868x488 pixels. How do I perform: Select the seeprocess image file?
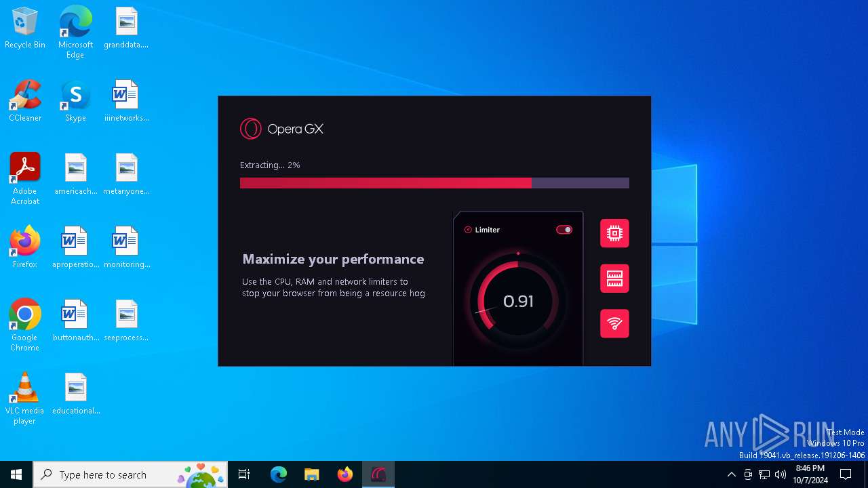point(126,321)
